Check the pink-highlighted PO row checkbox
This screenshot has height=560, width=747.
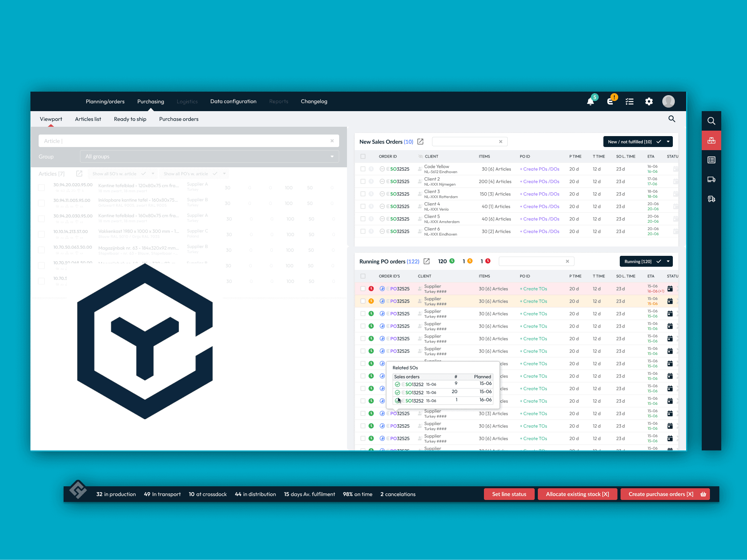pos(363,289)
